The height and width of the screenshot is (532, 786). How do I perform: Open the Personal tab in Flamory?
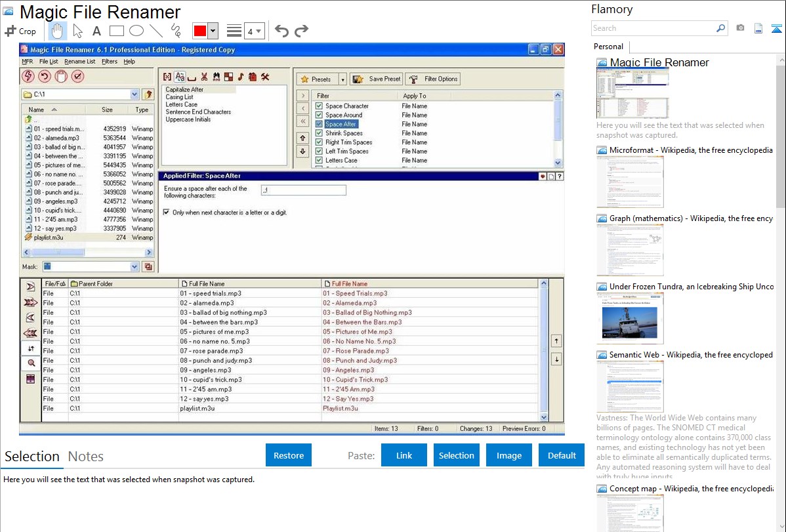click(609, 47)
